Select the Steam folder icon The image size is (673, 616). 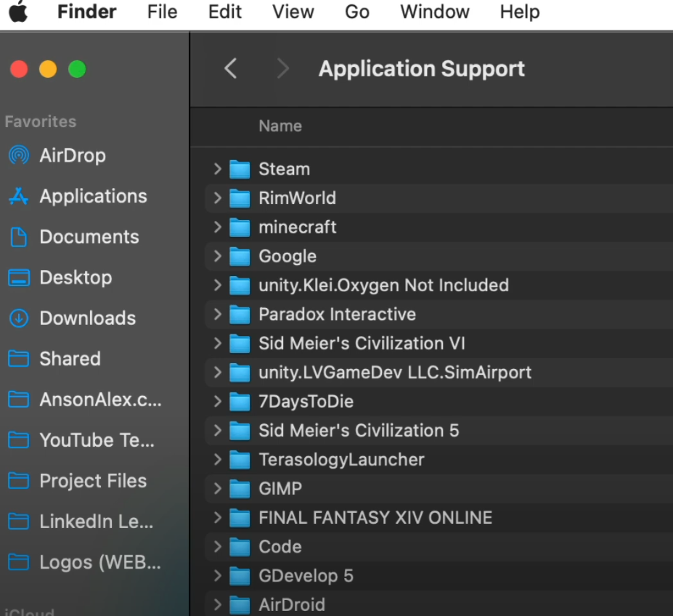240,169
